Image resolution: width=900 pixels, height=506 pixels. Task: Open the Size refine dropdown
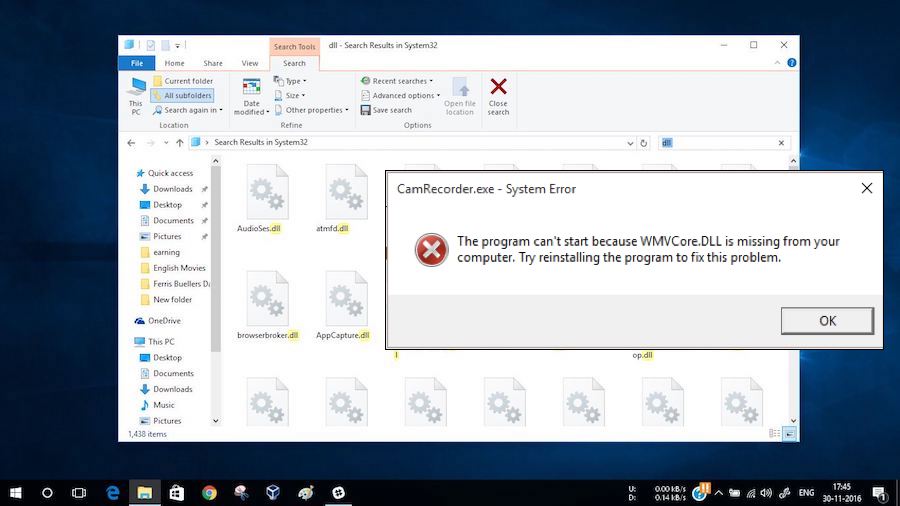(x=290, y=95)
